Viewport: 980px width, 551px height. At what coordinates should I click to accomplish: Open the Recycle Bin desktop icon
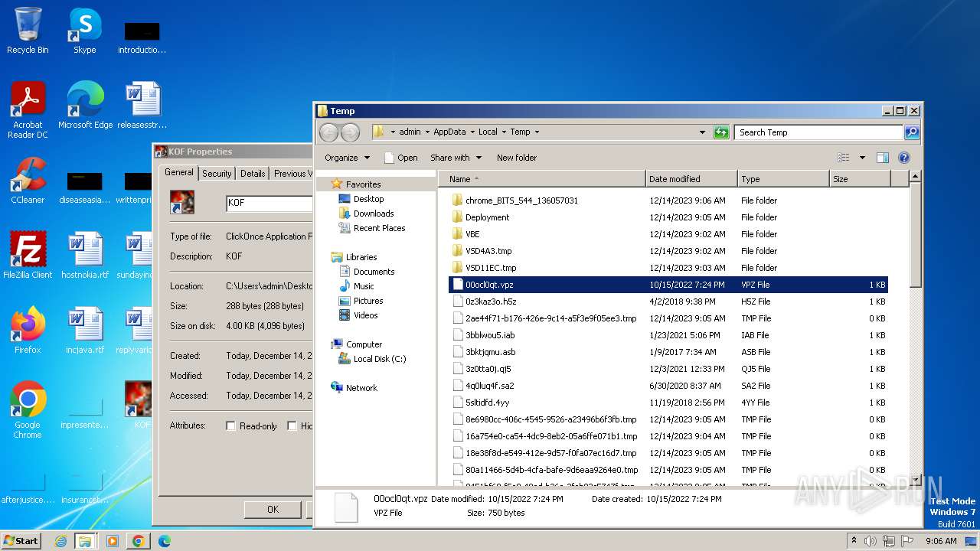pos(28,31)
